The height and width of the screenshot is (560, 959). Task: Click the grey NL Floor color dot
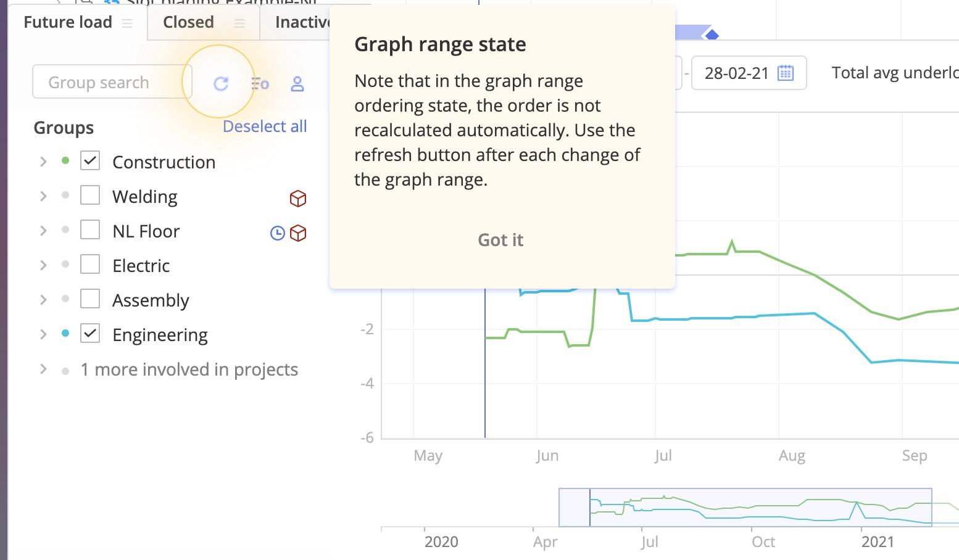(x=65, y=230)
